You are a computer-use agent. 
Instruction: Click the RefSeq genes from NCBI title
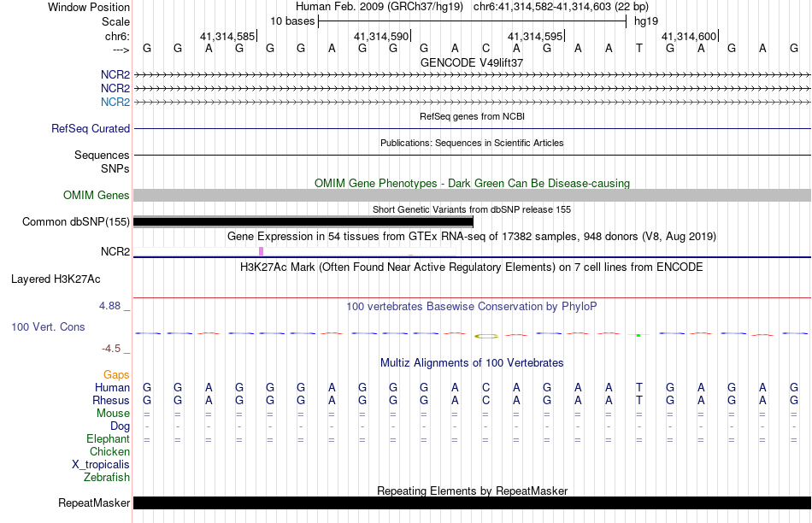(473, 116)
